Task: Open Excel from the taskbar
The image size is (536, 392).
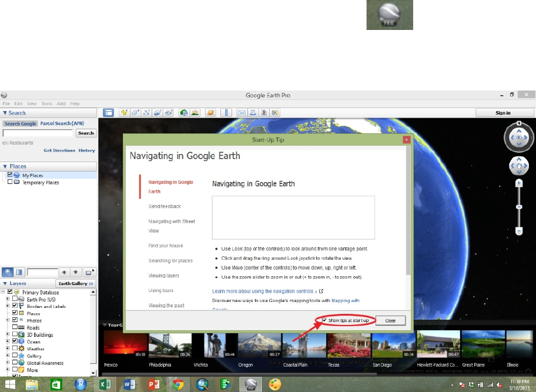Action: (x=105, y=384)
